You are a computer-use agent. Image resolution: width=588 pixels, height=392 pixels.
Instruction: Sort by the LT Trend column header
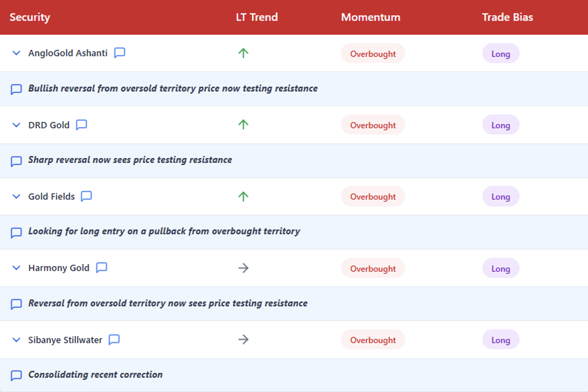257,17
